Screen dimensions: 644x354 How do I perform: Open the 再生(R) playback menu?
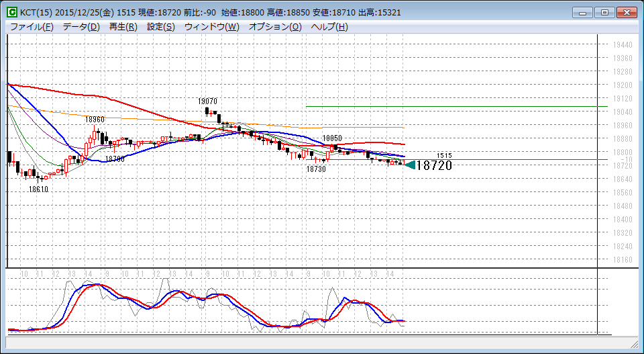(123, 27)
